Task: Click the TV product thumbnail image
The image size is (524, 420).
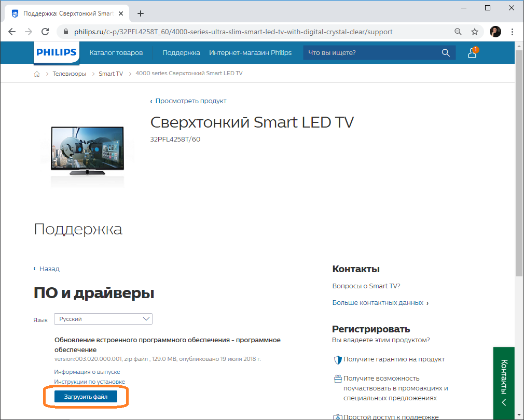Action: (x=87, y=151)
